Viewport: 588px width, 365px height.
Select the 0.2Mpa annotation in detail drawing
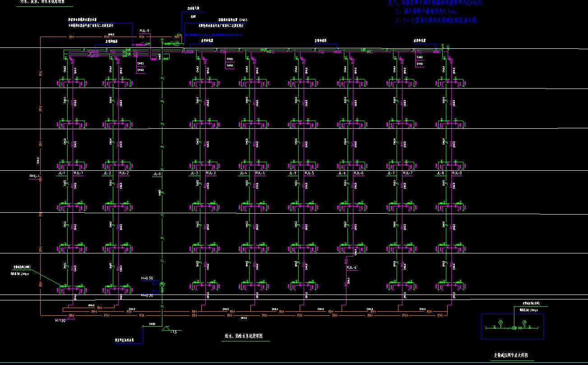tap(529, 310)
